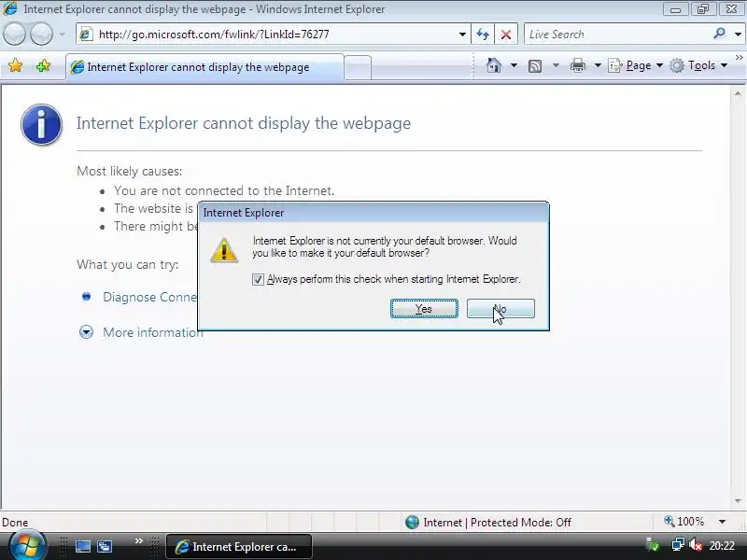Click the network connection tray icon
Screen dimensions: 747x560
coord(677,544)
